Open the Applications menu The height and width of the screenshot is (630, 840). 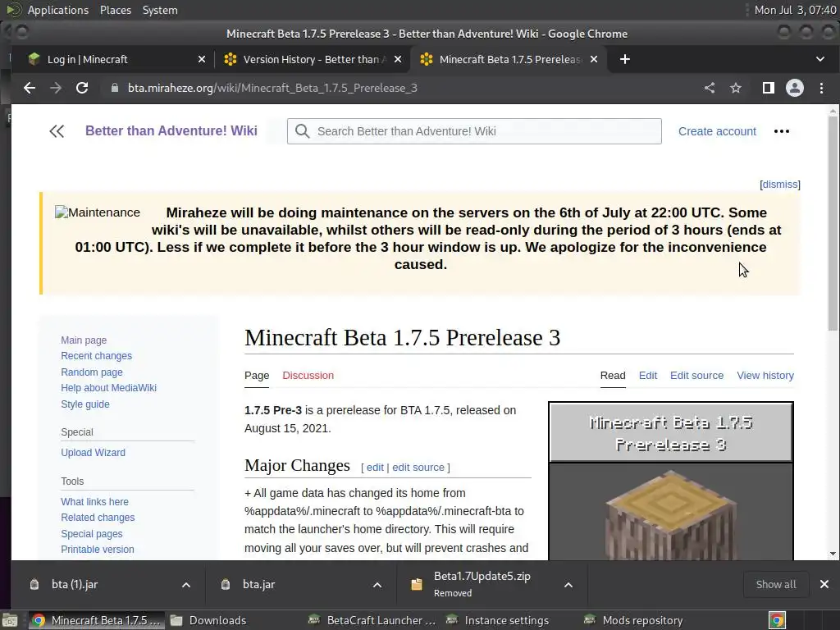[x=58, y=10]
